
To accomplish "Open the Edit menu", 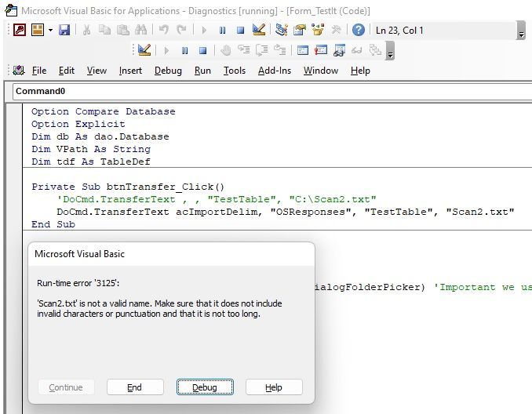I will [x=67, y=71].
